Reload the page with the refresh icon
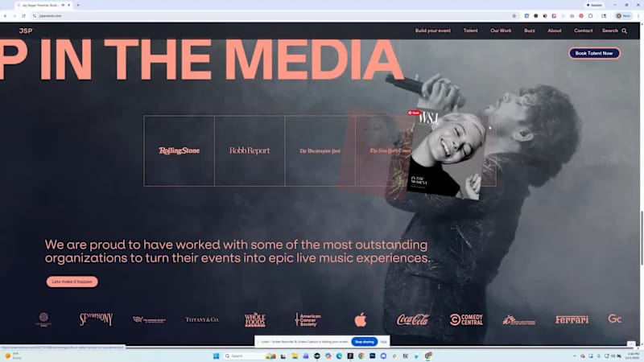 [x=23, y=15]
